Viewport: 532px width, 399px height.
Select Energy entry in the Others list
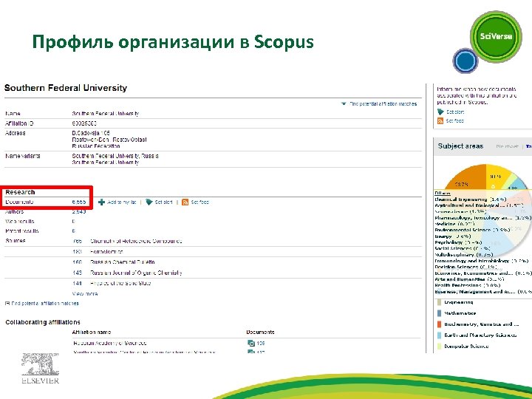[x=453, y=236]
